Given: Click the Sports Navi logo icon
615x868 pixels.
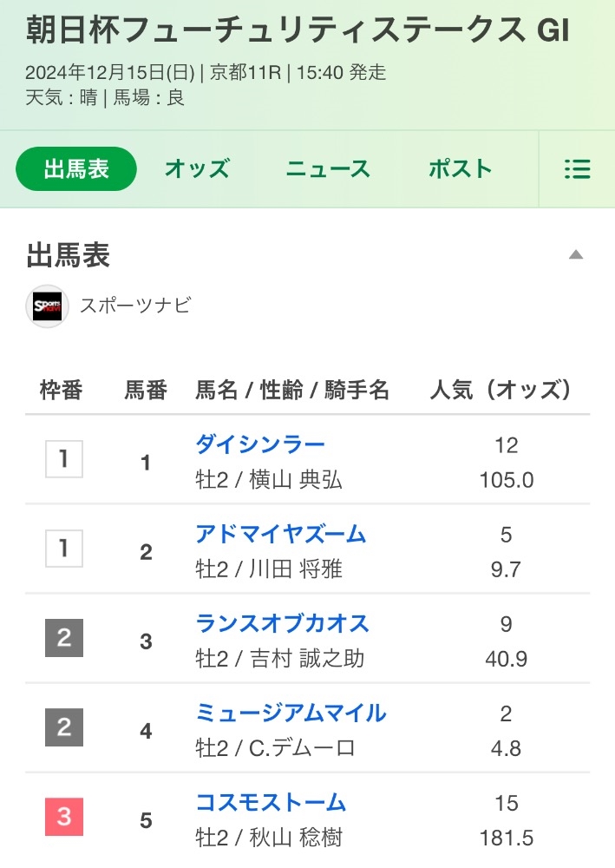Looking at the screenshot, I should pyautogui.click(x=47, y=306).
